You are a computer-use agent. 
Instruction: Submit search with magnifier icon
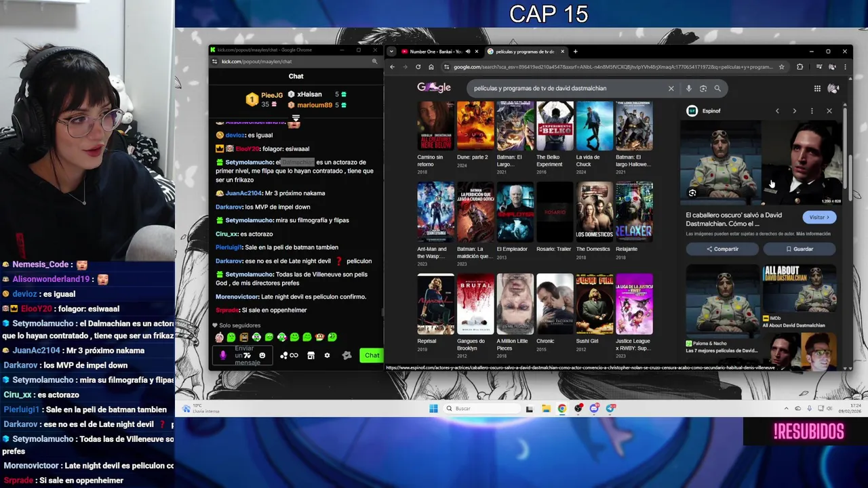(717, 88)
